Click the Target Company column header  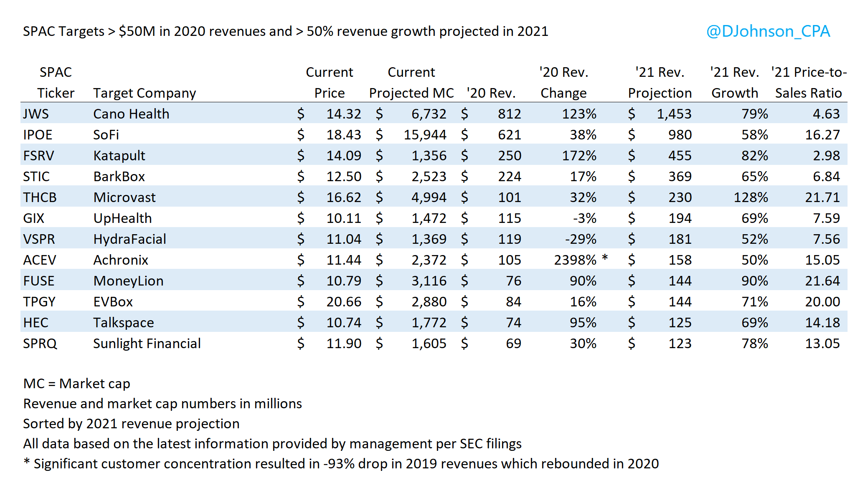pyautogui.click(x=145, y=93)
